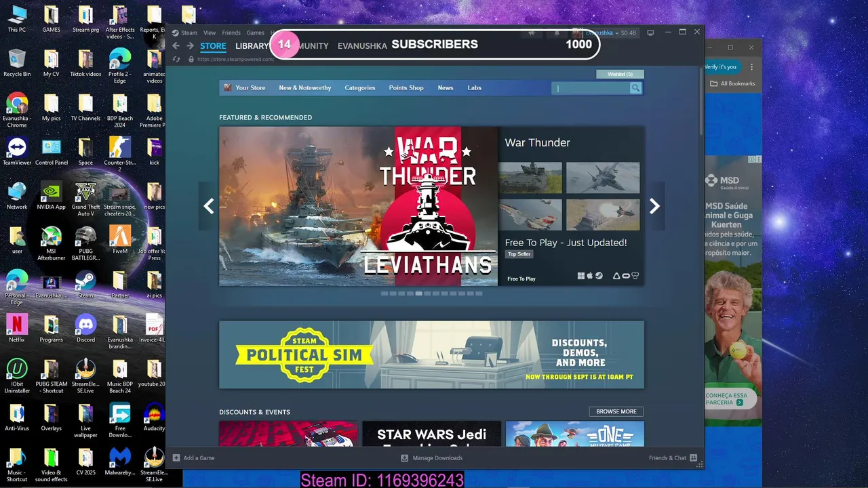868x488 pixels.
Task: Open the Discord desktop shortcut
Action: tap(85, 327)
